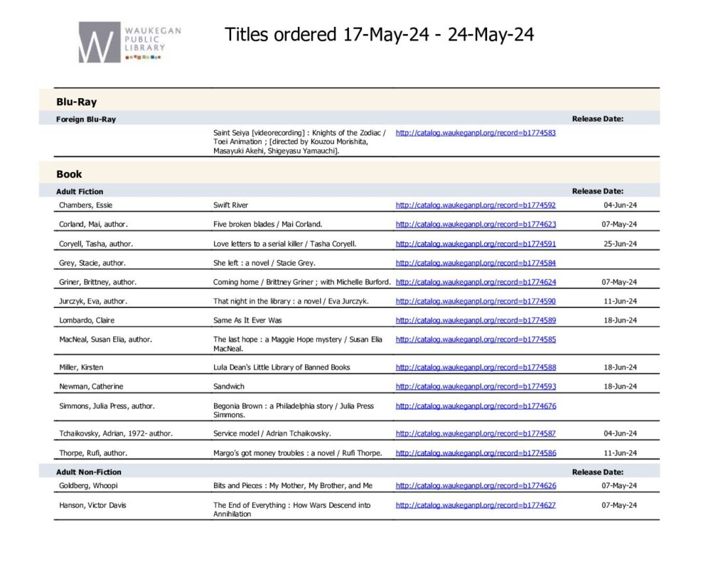Open catalog link for Sandwich
Image resolution: width=728 pixels, height=562 pixels.
click(476, 386)
